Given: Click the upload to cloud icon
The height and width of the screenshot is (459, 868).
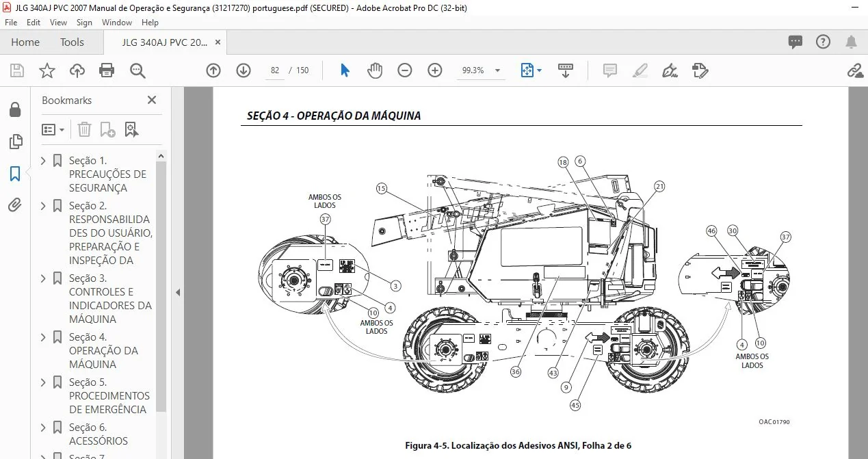Looking at the screenshot, I should click(x=77, y=70).
